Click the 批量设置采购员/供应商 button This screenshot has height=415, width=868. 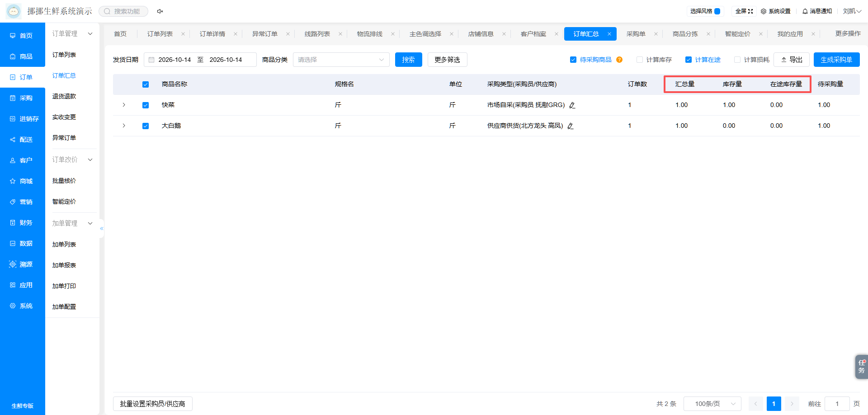pos(153,404)
